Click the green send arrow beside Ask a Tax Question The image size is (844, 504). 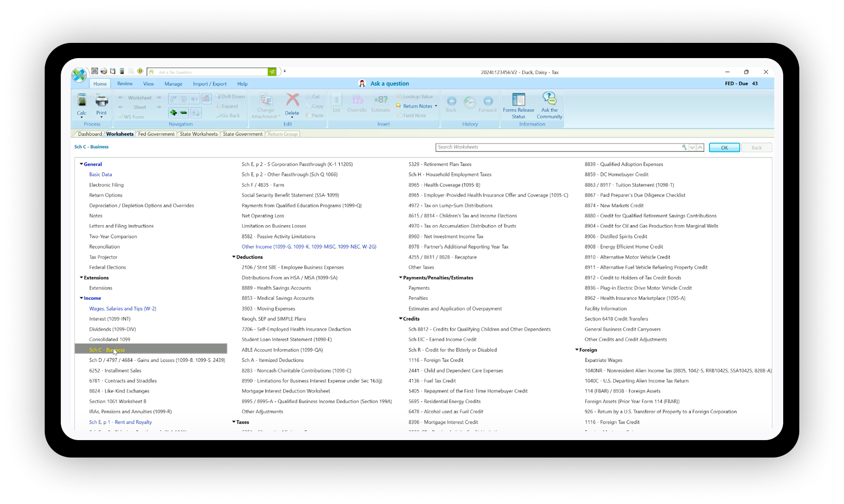(272, 72)
